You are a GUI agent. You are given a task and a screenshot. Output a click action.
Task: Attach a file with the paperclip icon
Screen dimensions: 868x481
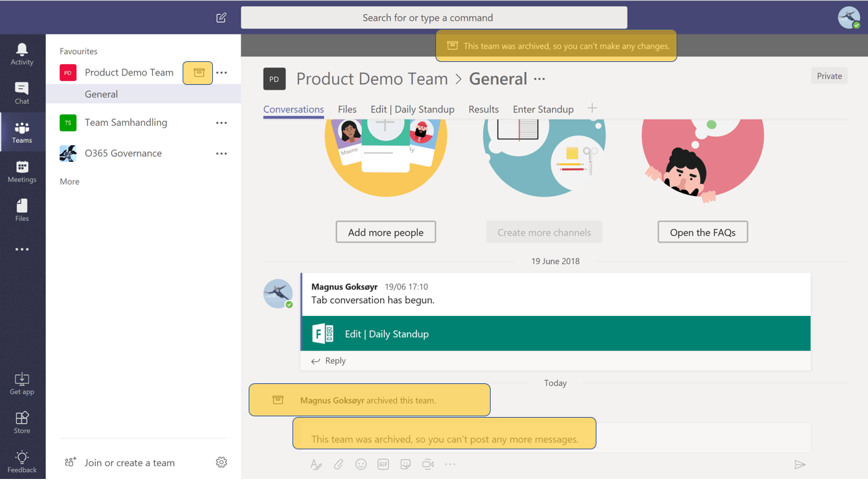point(338,464)
